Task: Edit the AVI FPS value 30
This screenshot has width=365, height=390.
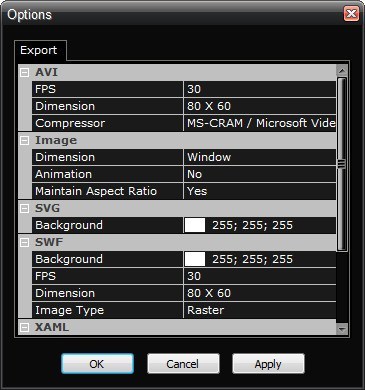Action: pyautogui.click(x=260, y=89)
